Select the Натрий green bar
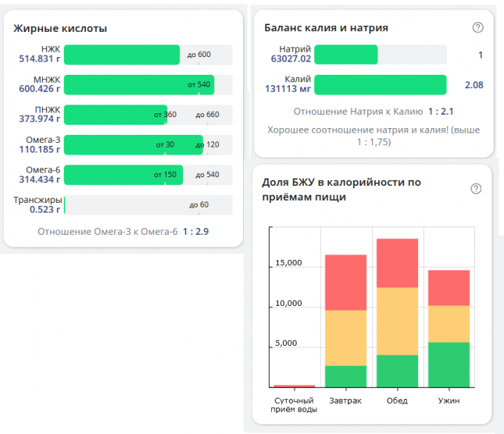The image size is (504, 434). click(x=346, y=55)
